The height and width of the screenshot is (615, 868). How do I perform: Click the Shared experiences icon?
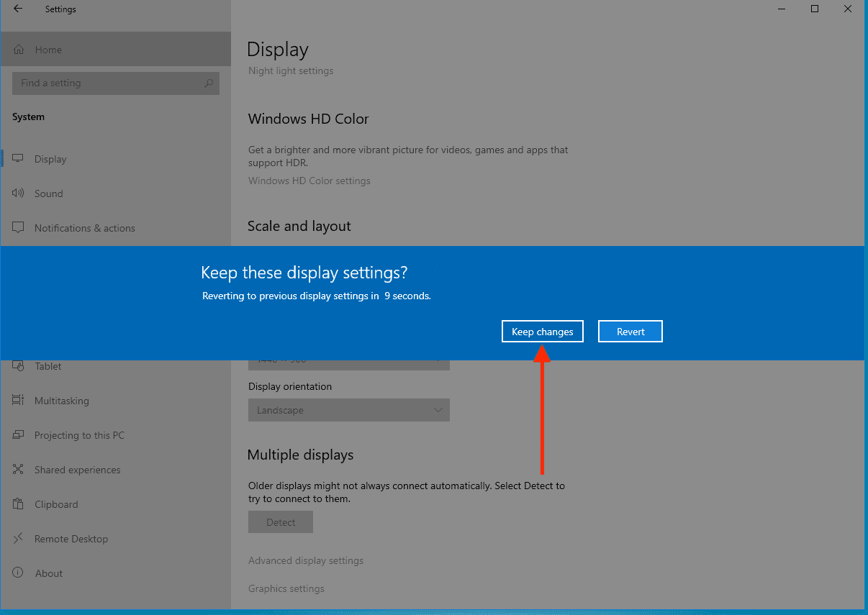tap(18, 470)
